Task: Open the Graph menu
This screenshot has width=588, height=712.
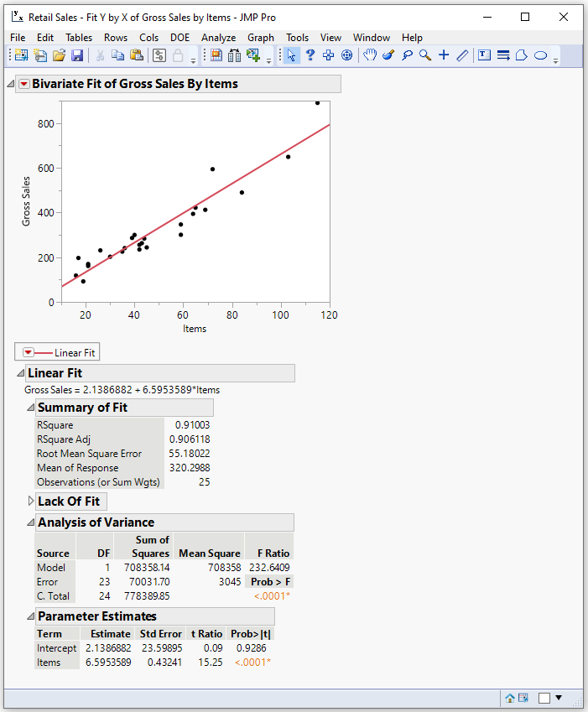Action: point(261,37)
